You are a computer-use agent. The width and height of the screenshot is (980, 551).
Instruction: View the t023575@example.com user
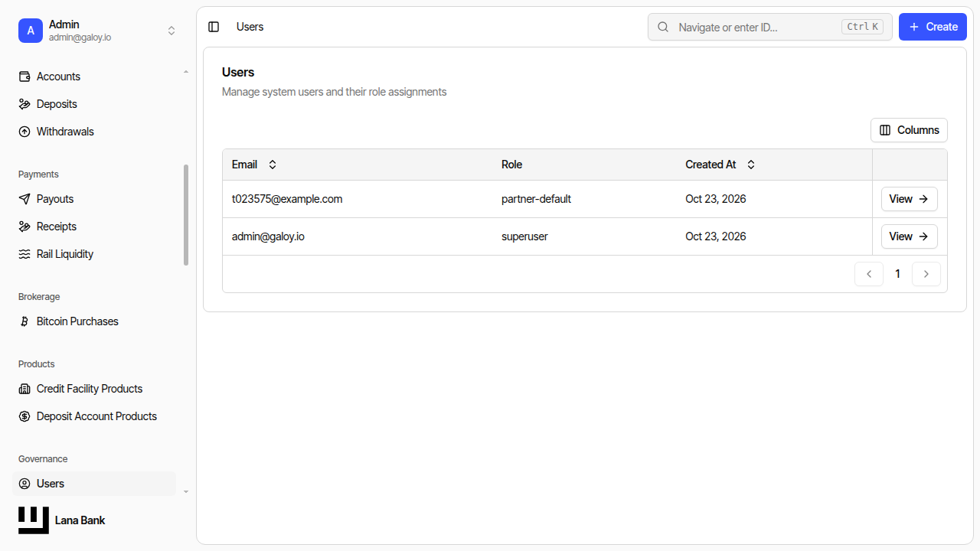tap(909, 199)
